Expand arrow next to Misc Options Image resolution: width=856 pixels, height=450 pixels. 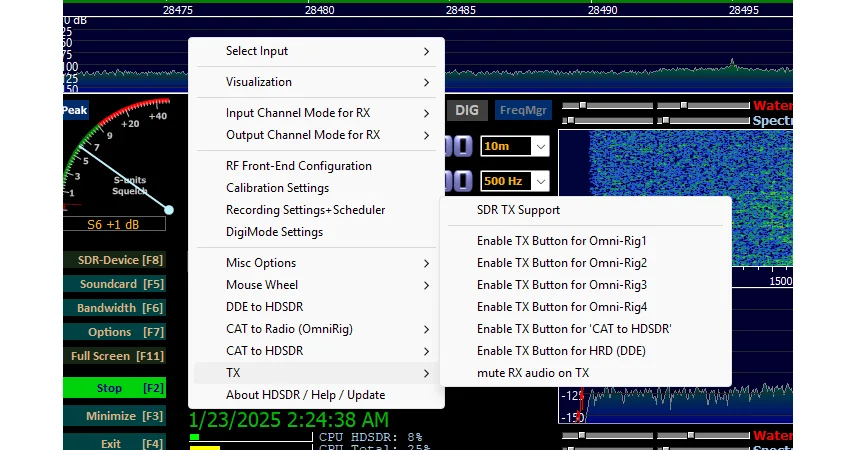(426, 263)
